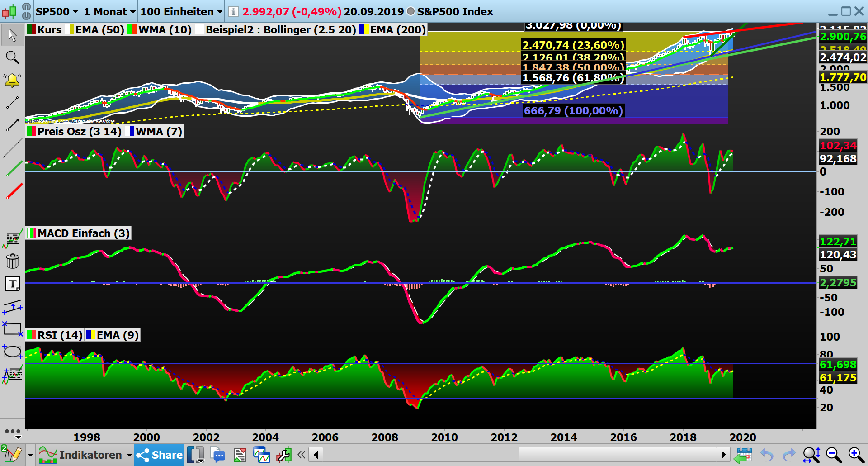Select the parallel channel drawing tool

pyautogui.click(x=13, y=307)
